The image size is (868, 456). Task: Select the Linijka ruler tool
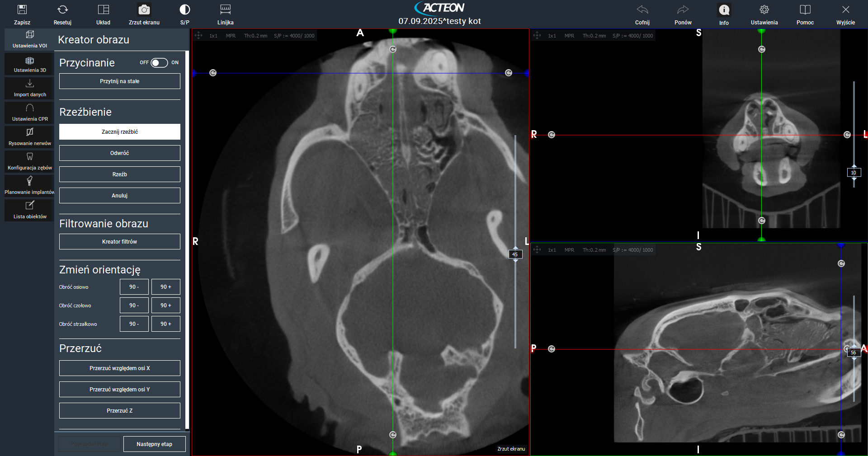(x=225, y=10)
